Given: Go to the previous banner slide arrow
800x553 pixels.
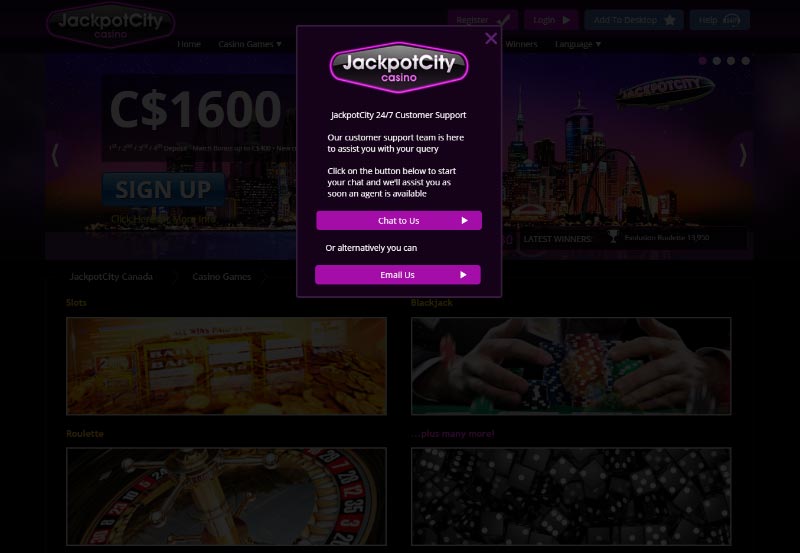Looking at the screenshot, I should click(55, 155).
